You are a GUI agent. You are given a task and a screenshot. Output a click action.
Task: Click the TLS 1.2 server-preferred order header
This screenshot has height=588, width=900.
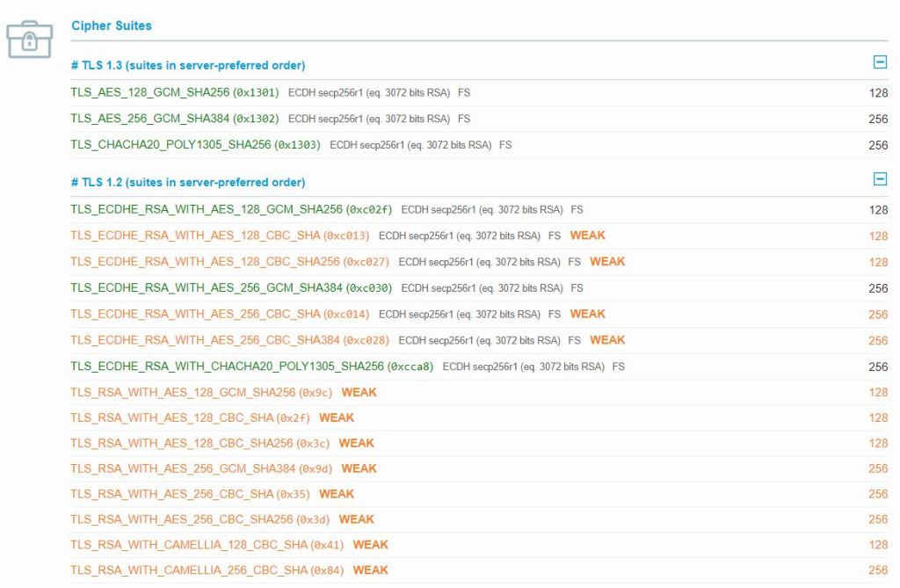[188, 183]
